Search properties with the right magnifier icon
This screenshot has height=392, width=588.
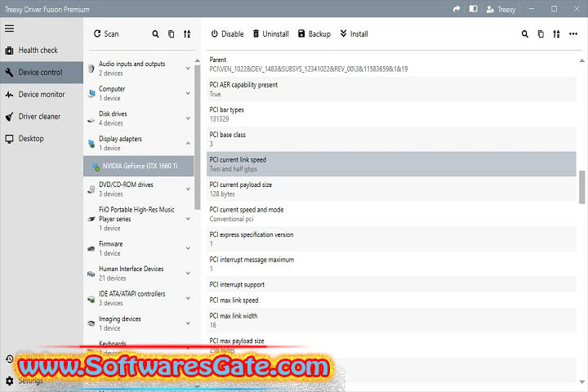pyautogui.click(x=524, y=34)
